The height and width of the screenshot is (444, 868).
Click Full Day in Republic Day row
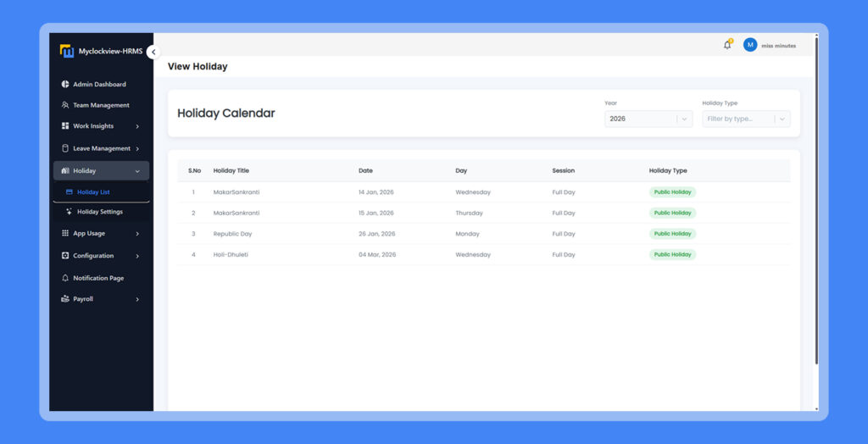[x=564, y=234]
